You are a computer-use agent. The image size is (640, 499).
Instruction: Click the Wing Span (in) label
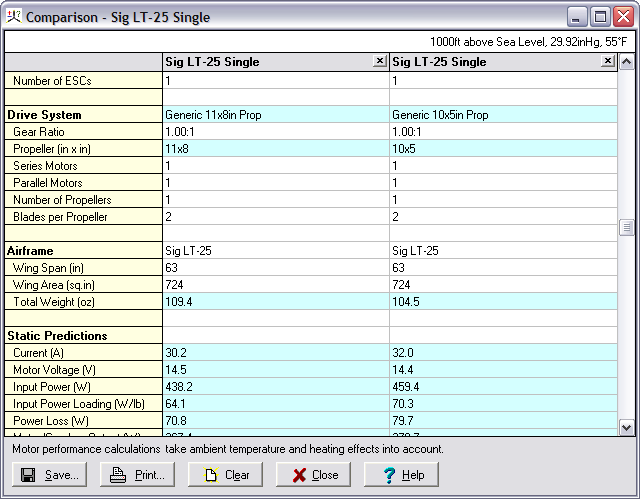tap(48, 268)
